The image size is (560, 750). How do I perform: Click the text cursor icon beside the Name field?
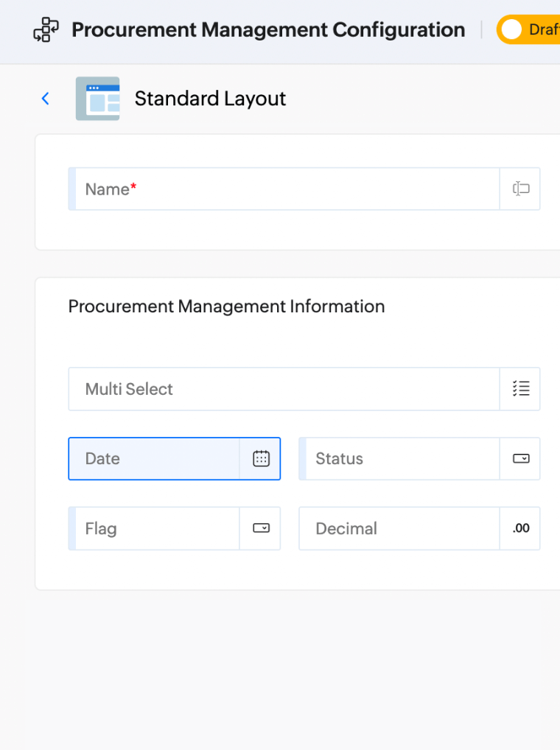[521, 189]
